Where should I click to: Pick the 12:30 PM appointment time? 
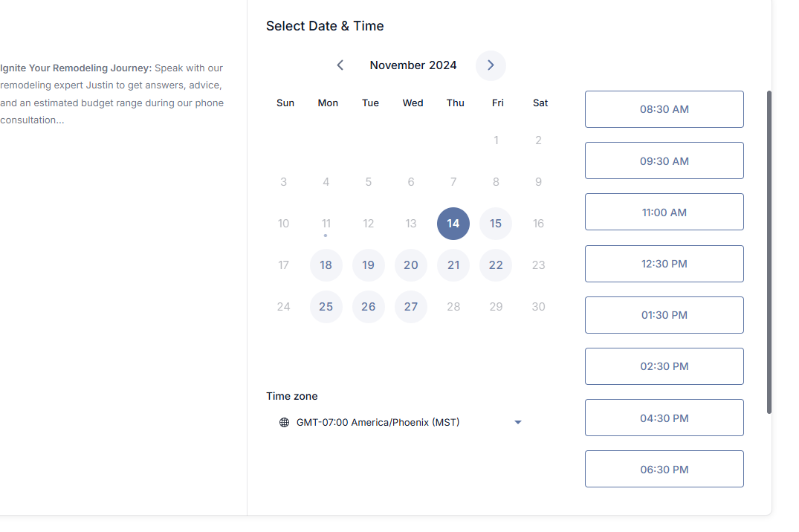point(664,263)
